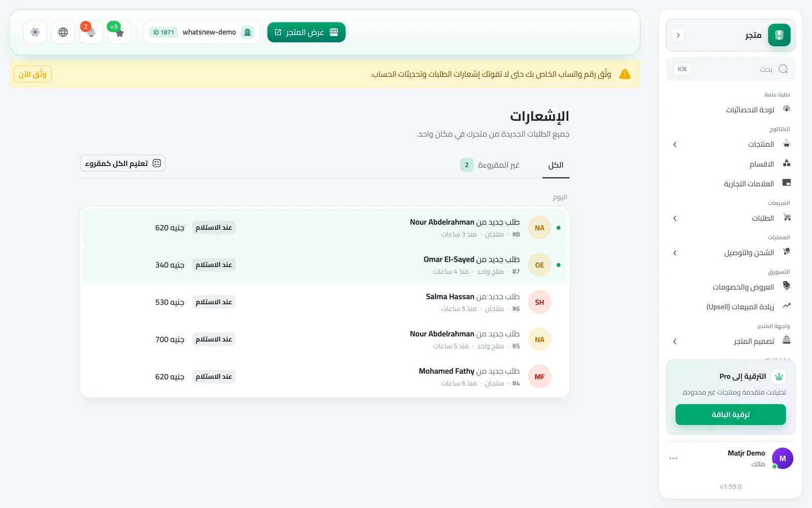This screenshot has height=508, width=812.
Task: Switch to the الكل tab
Action: point(556,165)
